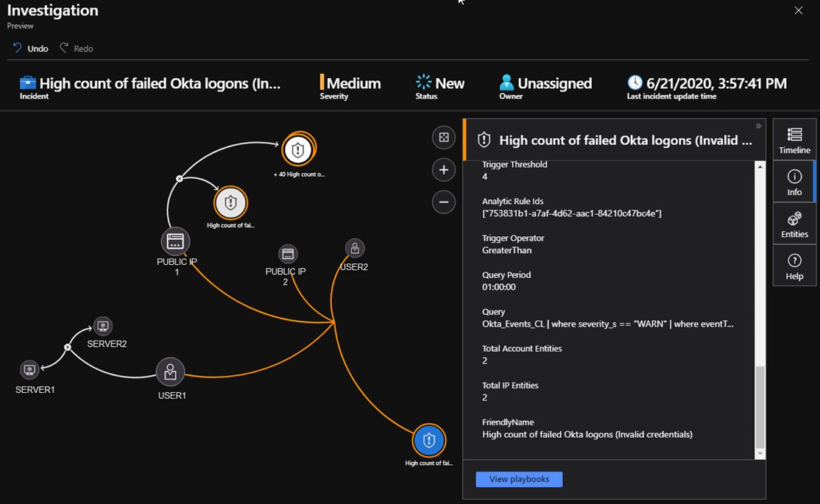Image resolution: width=820 pixels, height=504 pixels.
Task: Fit graph to screen button
Action: coord(443,138)
